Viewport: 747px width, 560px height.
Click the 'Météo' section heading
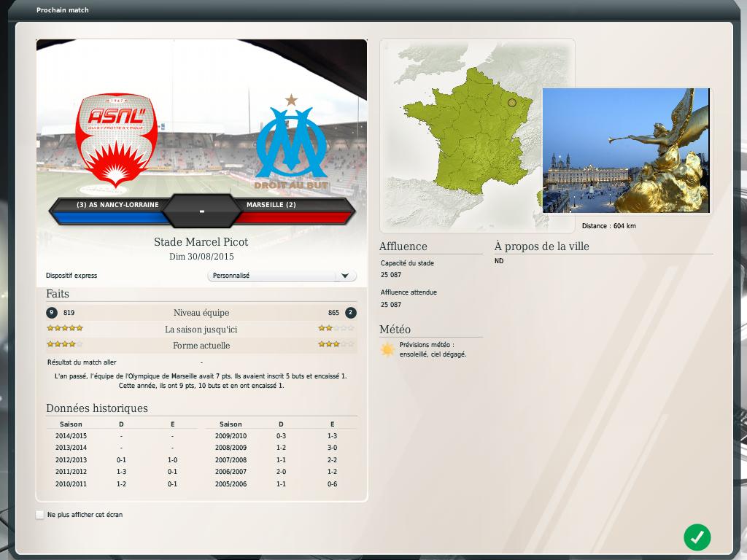click(x=395, y=330)
